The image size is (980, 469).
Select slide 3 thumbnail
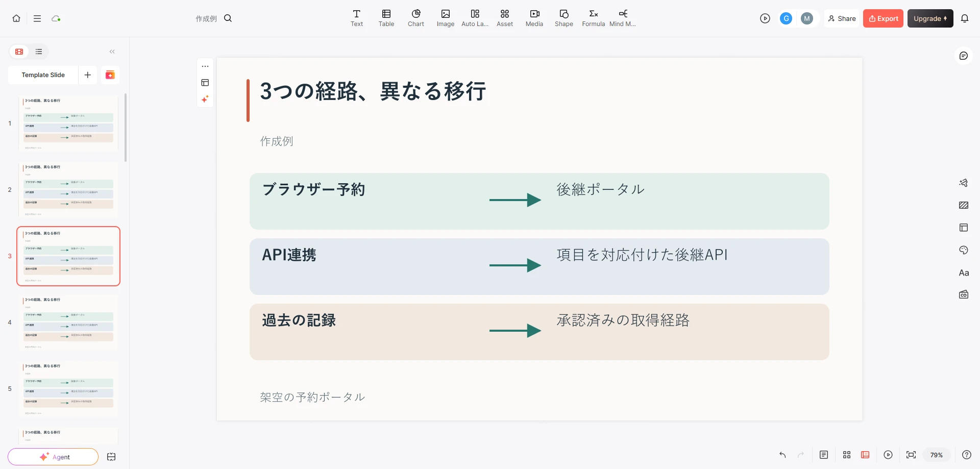68,256
